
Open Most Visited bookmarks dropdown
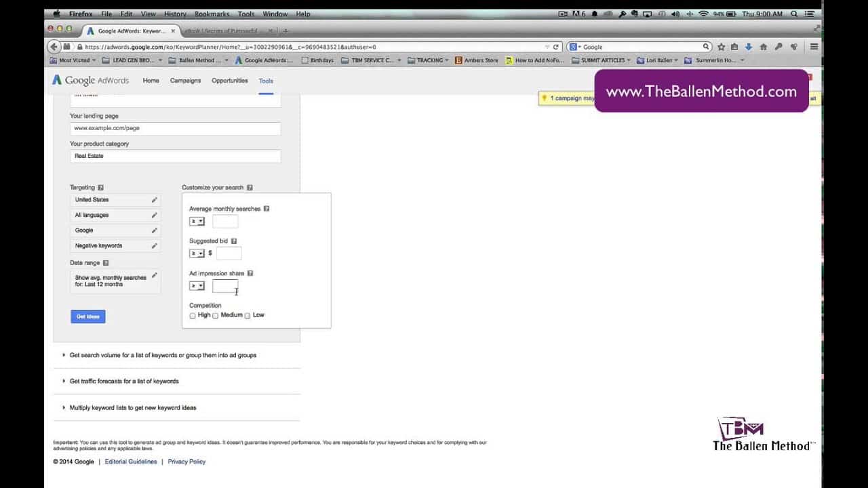74,60
